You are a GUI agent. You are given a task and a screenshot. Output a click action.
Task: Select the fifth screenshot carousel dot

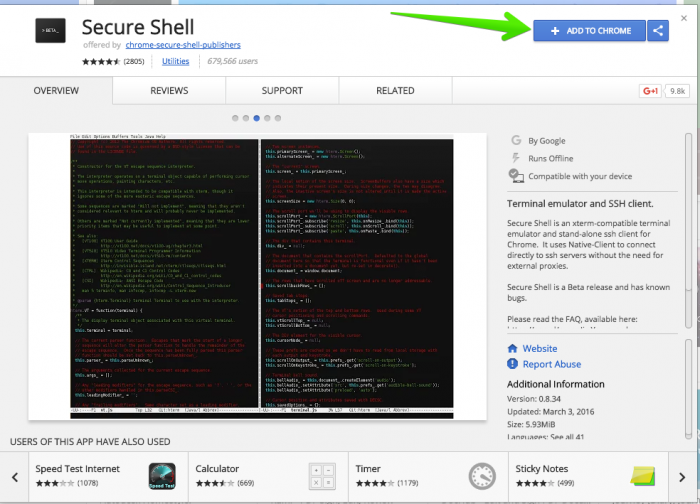coord(278,118)
